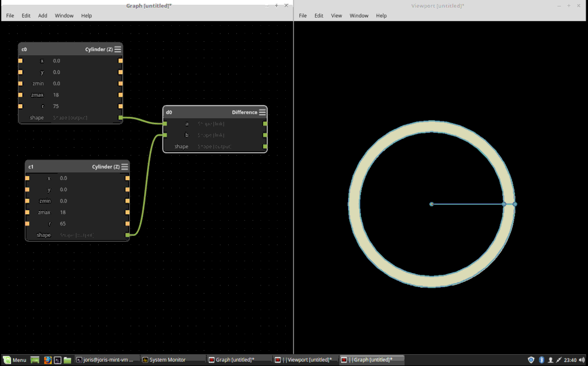Open Window menu in Graph window
Screen dimensions: 588x366
(x=64, y=15)
